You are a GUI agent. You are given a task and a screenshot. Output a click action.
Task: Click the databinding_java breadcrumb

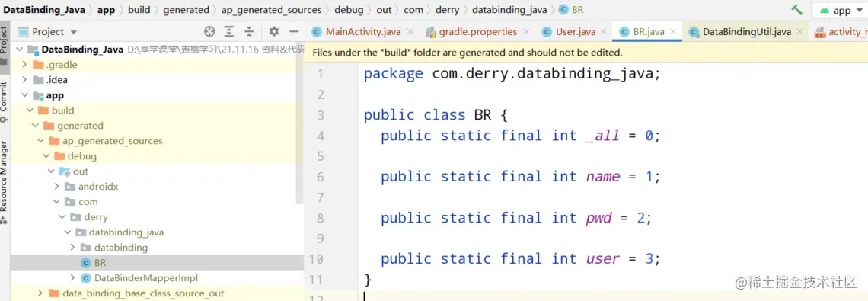tap(509, 10)
